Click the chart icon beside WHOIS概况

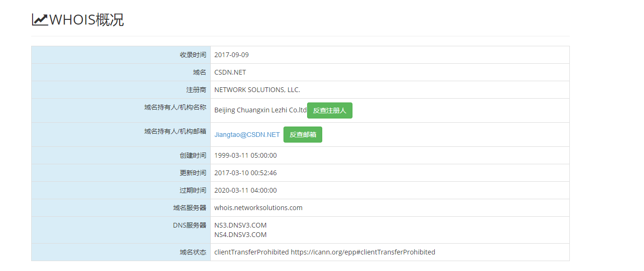click(x=40, y=19)
